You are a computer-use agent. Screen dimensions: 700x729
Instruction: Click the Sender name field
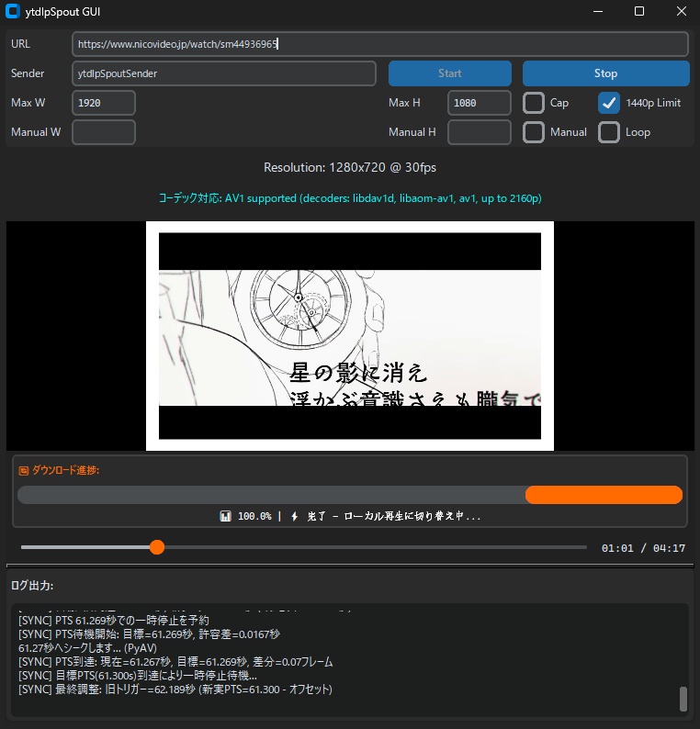pyautogui.click(x=224, y=73)
